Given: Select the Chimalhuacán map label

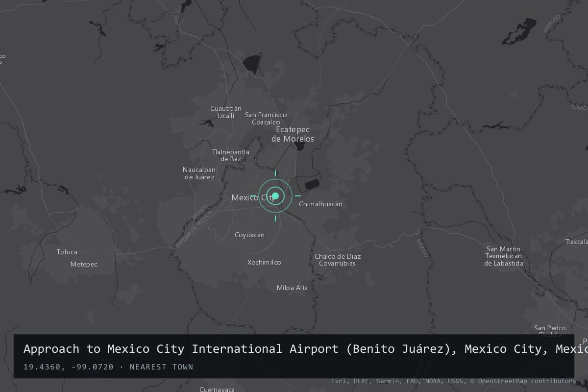Looking at the screenshot, I should tap(320, 204).
